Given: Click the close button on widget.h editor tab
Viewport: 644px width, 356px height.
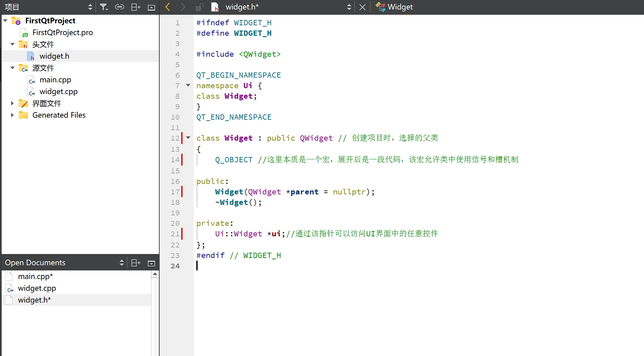Looking at the screenshot, I should (362, 7).
